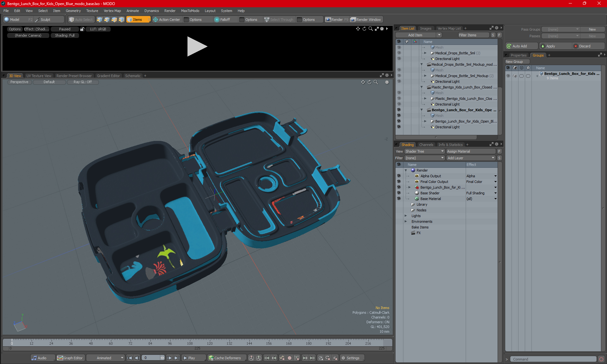Viewport: 607px width, 364px height.
Task: Toggle visibility of Medical_Drops_Bottle_5ml item
Action: 399,53
